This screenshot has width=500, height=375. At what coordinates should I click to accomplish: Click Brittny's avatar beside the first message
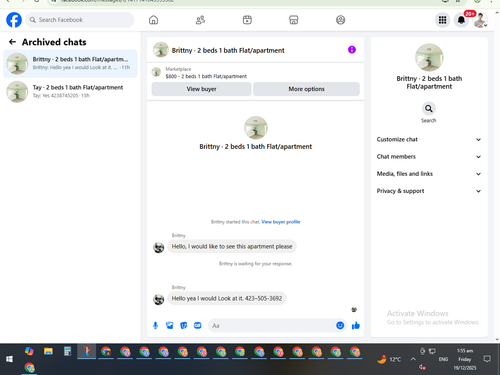point(159,247)
